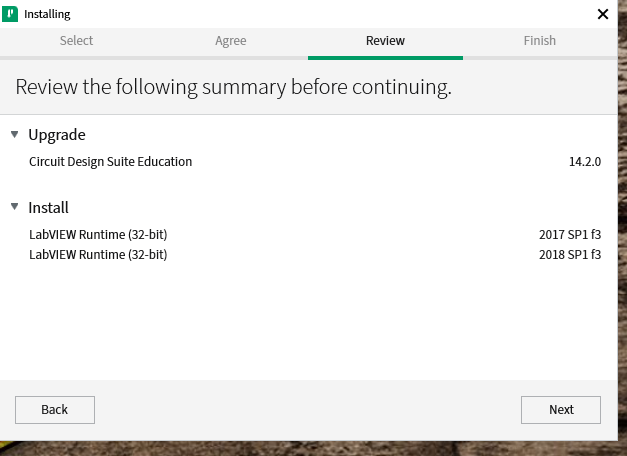Click the Back button
Viewport: 627px width, 456px height.
[55, 410]
